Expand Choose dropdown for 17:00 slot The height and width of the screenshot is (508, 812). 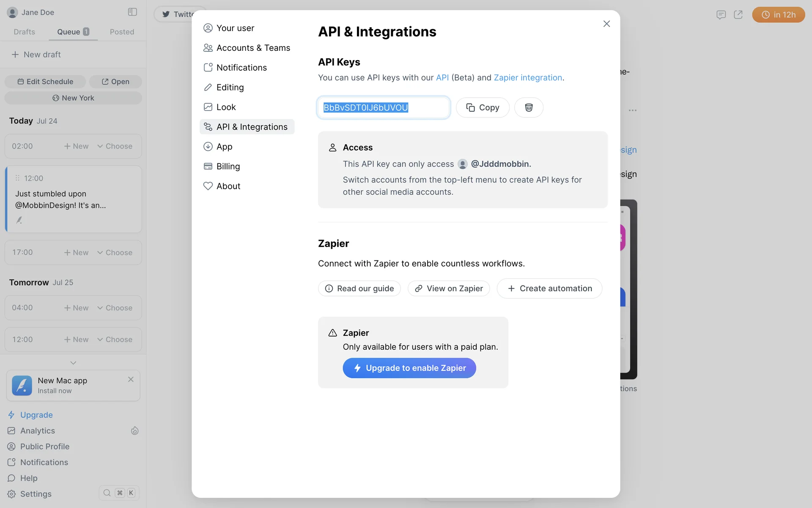115,252
